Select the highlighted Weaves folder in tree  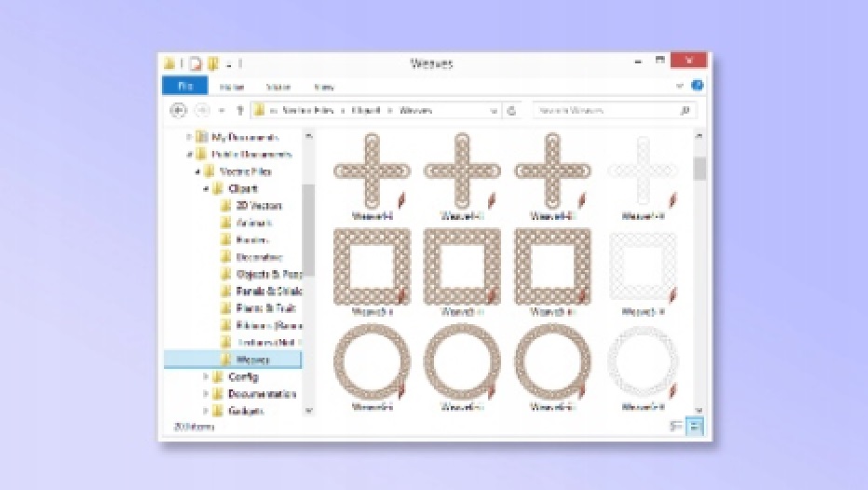click(233, 360)
